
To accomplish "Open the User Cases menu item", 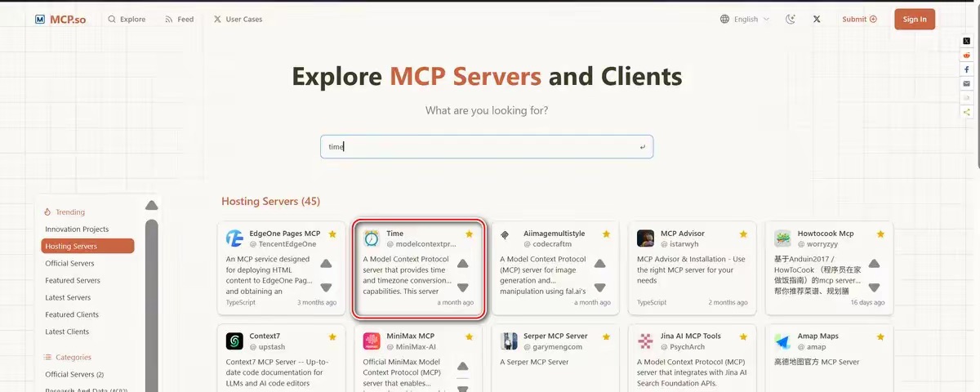I will click(x=238, y=19).
